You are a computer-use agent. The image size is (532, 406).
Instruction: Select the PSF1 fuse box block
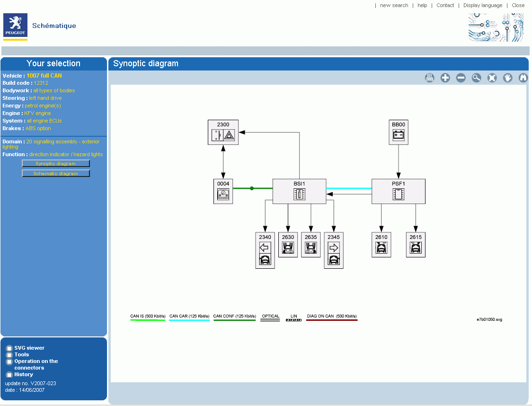point(399,191)
